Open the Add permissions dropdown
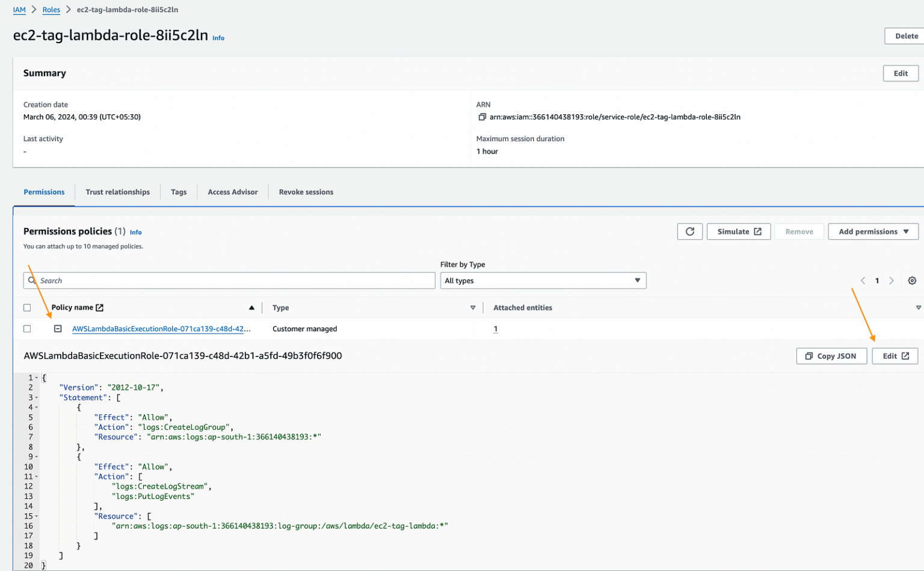924x571 pixels. click(x=873, y=231)
